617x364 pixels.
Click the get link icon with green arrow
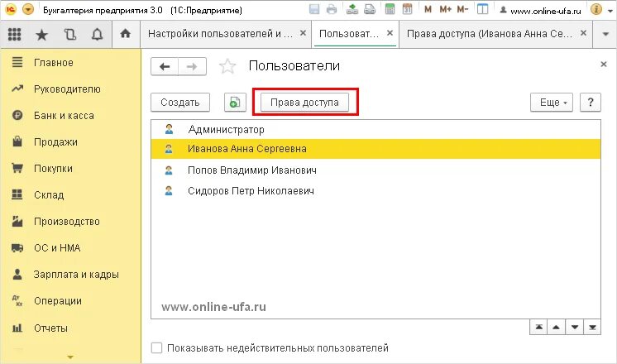[352, 9]
